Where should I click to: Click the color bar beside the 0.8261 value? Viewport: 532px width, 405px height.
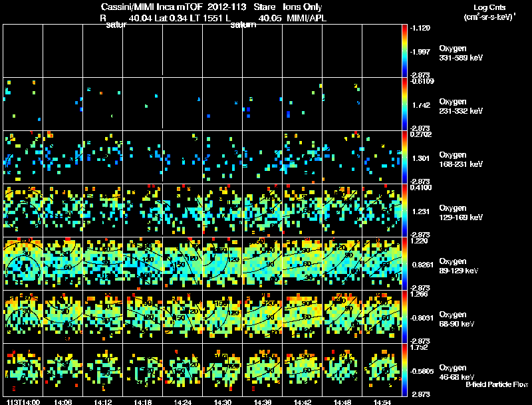pos(404,263)
